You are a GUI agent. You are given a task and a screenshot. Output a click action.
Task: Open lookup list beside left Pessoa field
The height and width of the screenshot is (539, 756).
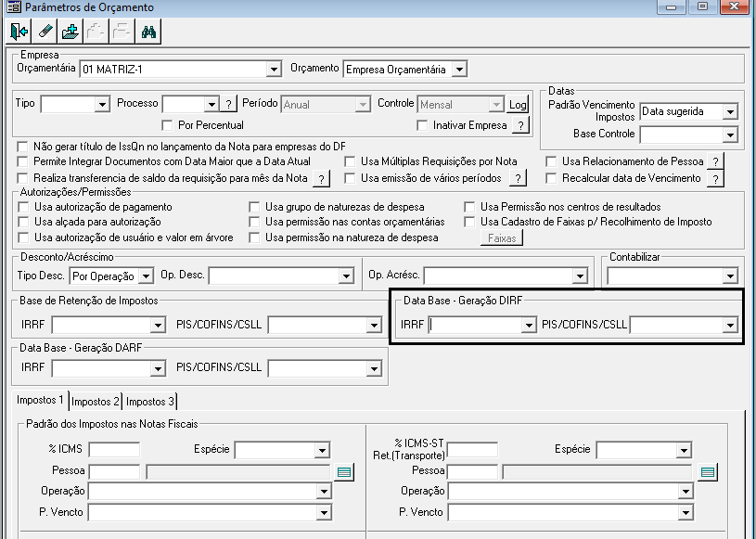pyautogui.click(x=344, y=472)
